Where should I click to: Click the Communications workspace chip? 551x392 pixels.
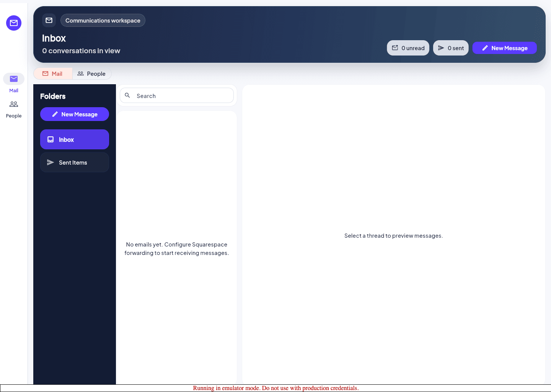pos(103,20)
